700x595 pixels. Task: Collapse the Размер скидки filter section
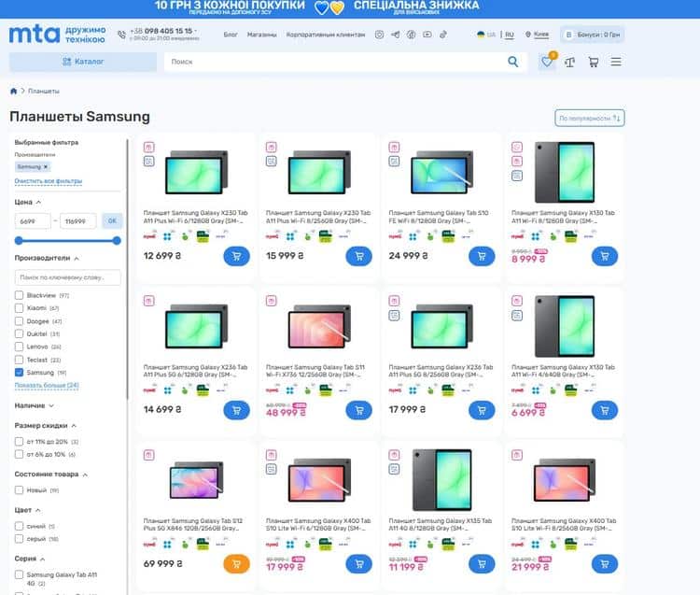pyautogui.click(x=45, y=426)
